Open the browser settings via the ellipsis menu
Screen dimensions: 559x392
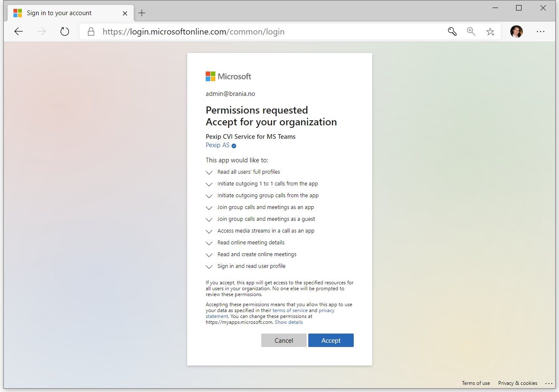click(x=540, y=31)
